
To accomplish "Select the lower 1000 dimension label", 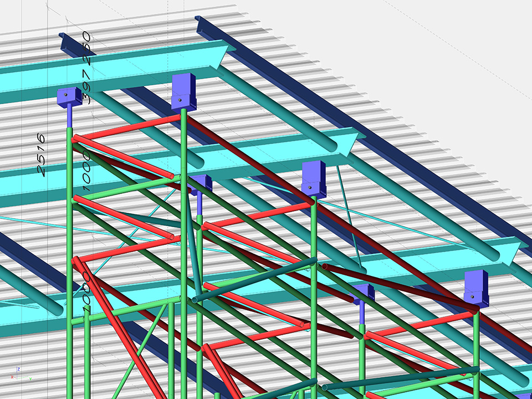I will 85,289.
